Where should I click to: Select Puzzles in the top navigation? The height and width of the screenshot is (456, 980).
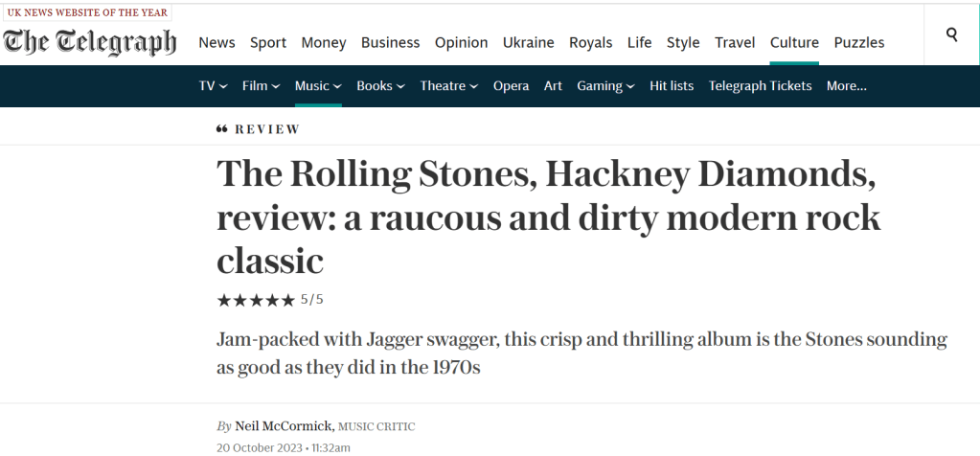[x=859, y=42]
